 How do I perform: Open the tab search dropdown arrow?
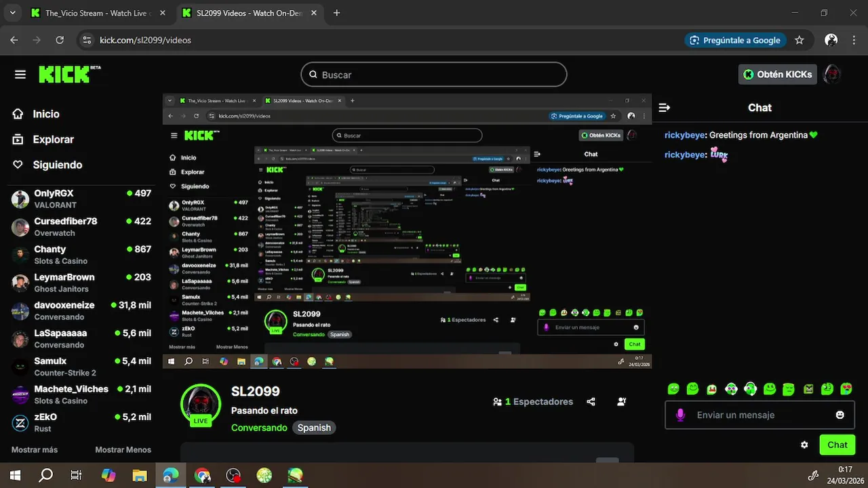click(14, 13)
